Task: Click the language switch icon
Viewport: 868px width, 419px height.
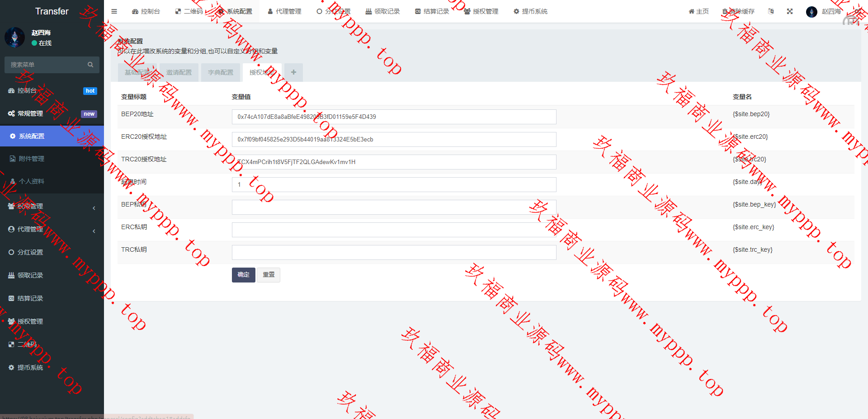Action: pos(771,11)
